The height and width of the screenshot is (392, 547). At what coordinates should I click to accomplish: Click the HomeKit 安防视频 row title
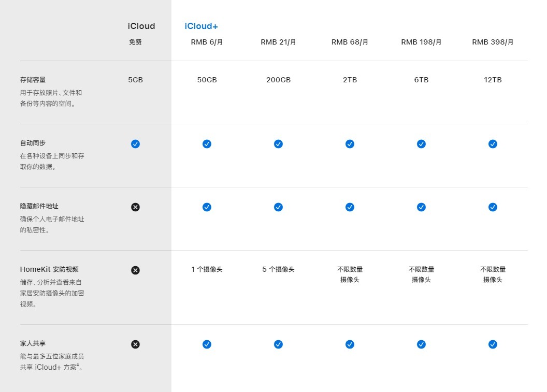pyautogui.click(x=49, y=270)
